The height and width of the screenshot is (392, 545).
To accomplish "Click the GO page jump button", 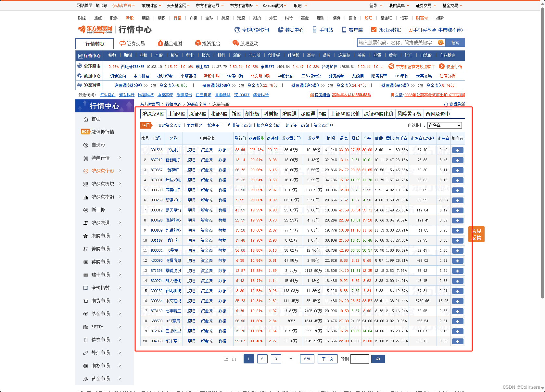I will click(378, 359).
